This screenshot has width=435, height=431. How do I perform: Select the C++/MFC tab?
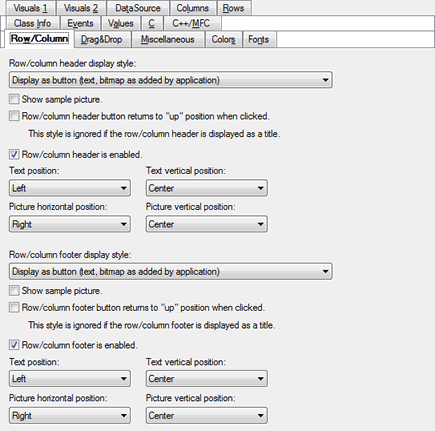(x=191, y=23)
